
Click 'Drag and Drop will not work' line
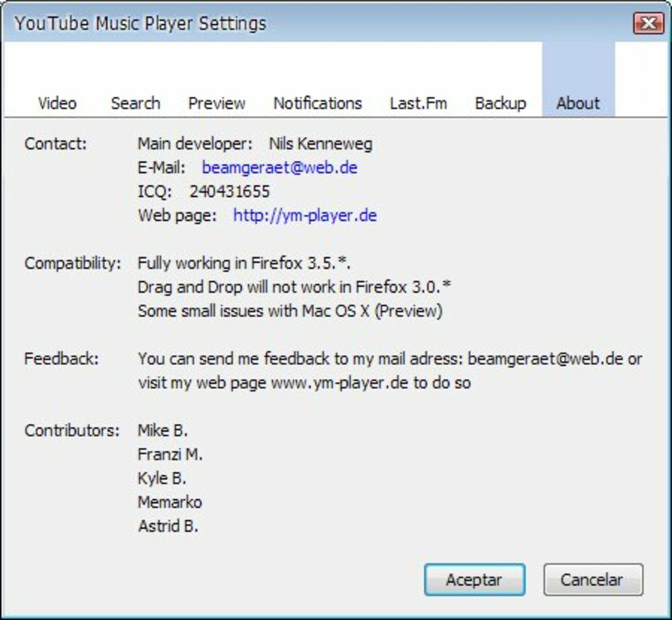click(295, 287)
